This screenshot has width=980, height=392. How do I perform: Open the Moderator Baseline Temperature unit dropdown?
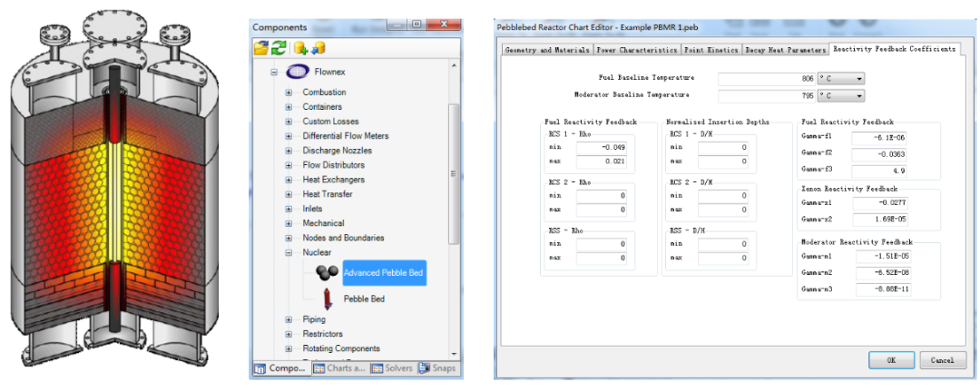(x=859, y=95)
